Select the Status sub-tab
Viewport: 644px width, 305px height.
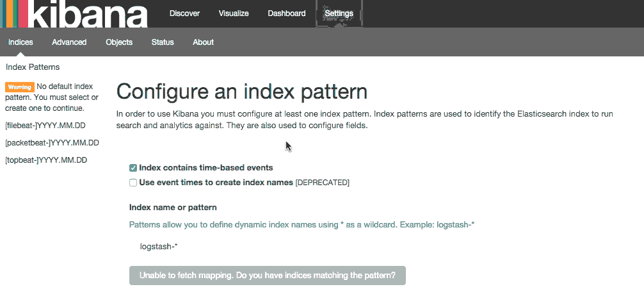[163, 42]
